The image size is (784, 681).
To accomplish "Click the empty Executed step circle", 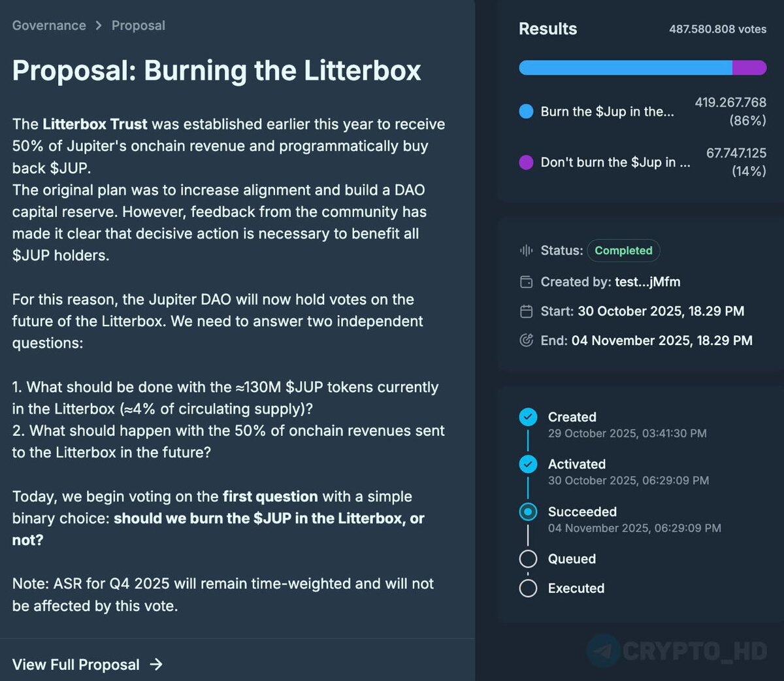I will [x=528, y=588].
